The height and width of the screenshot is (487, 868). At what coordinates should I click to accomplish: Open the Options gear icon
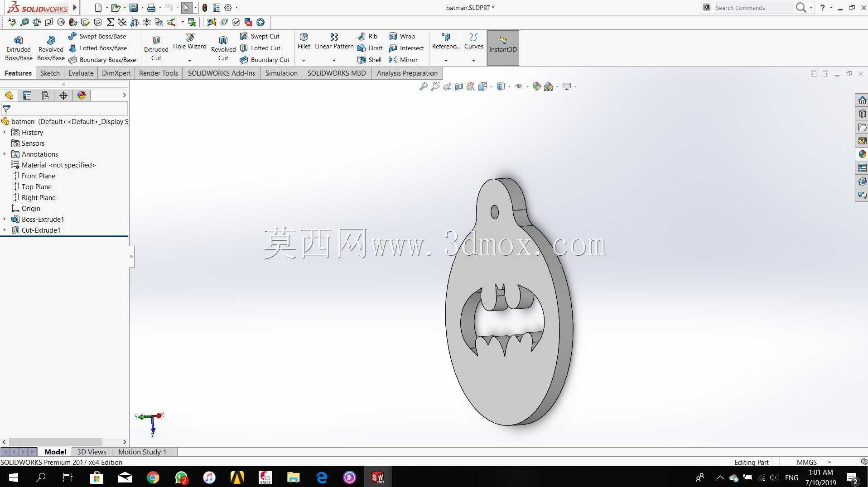(x=228, y=8)
